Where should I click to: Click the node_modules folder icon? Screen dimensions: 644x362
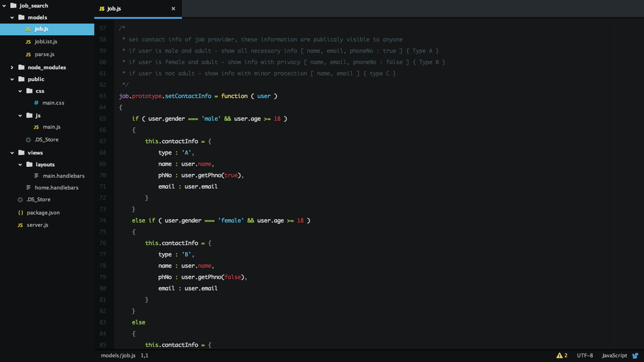tap(21, 67)
